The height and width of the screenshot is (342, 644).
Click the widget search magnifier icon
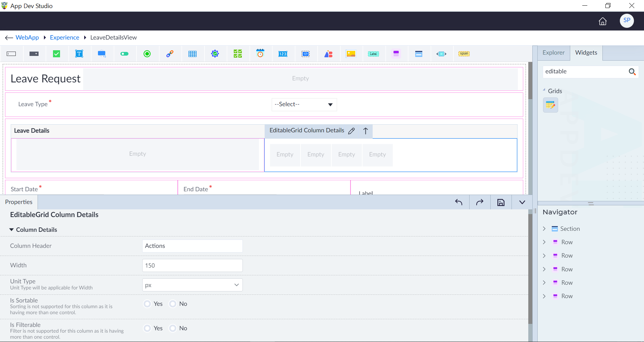point(632,72)
